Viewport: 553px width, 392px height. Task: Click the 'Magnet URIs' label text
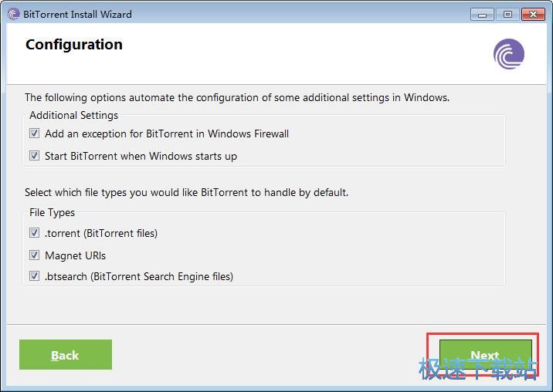point(75,255)
